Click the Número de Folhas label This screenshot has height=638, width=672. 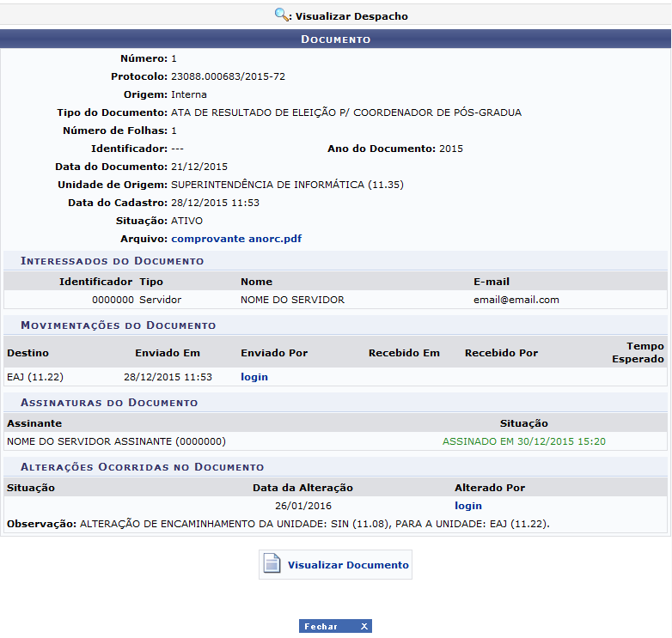tap(115, 131)
